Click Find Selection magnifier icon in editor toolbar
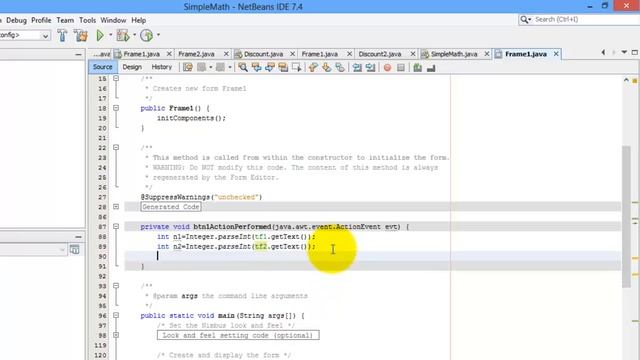The width and height of the screenshot is (640, 360). pyautogui.click(x=243, y=67)
